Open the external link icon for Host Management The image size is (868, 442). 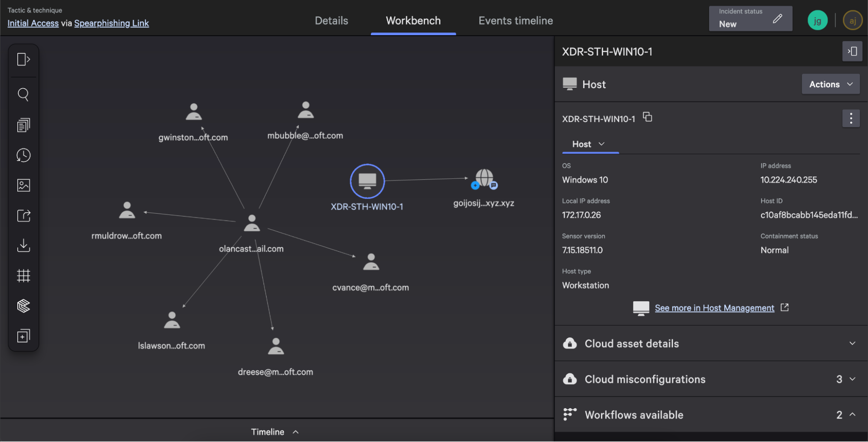pyautogui.click(x=784, y=307)
